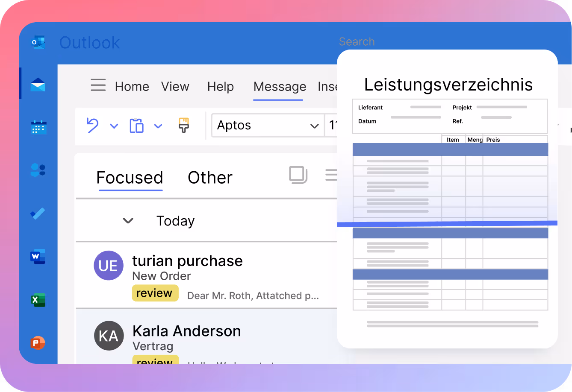This screenshot has height=392, width=572.
Task: Collapse the Today group chevron
Action: tap(128, 221)
